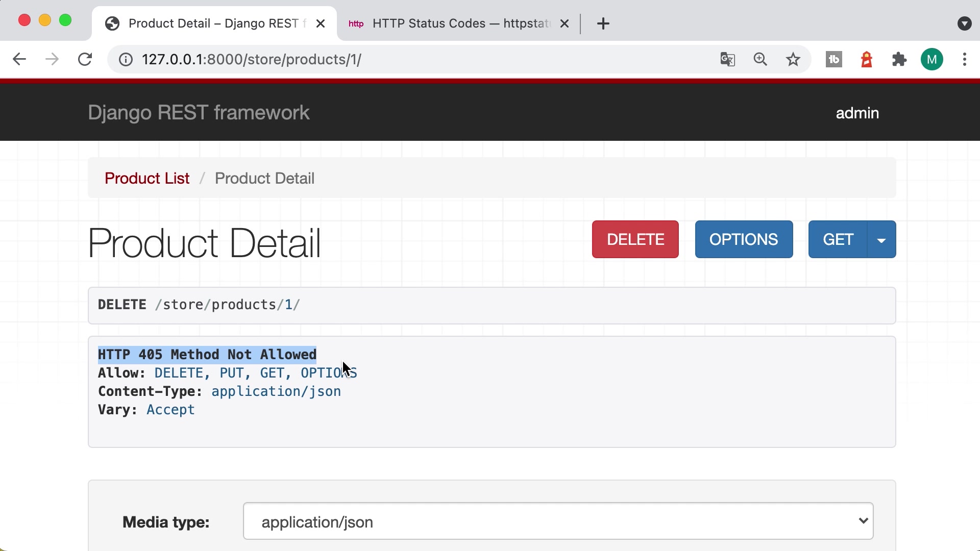The image size is (980, 551).
Task: Click the application/json Content-Type value
Action: pyautogui.click(x=276, y=391)
